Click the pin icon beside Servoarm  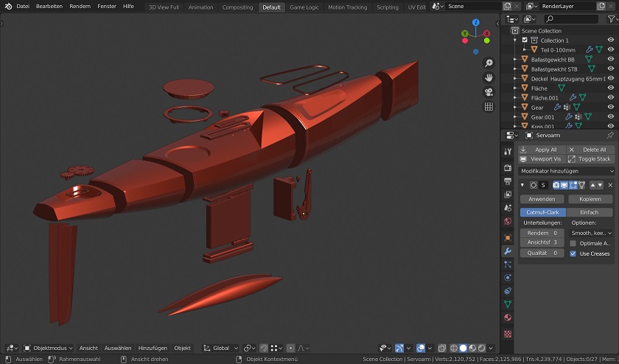[609, 136]
